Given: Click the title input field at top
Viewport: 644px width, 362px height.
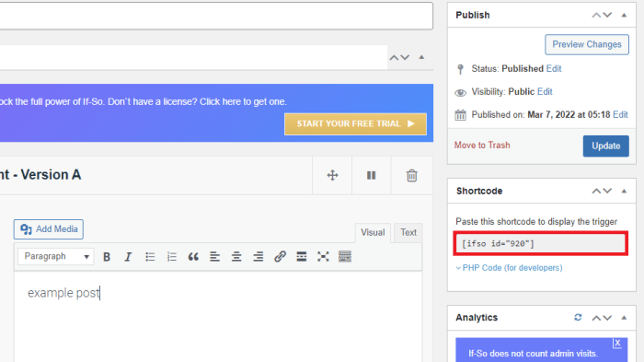Looking at the screenshot, I should 215,16.
